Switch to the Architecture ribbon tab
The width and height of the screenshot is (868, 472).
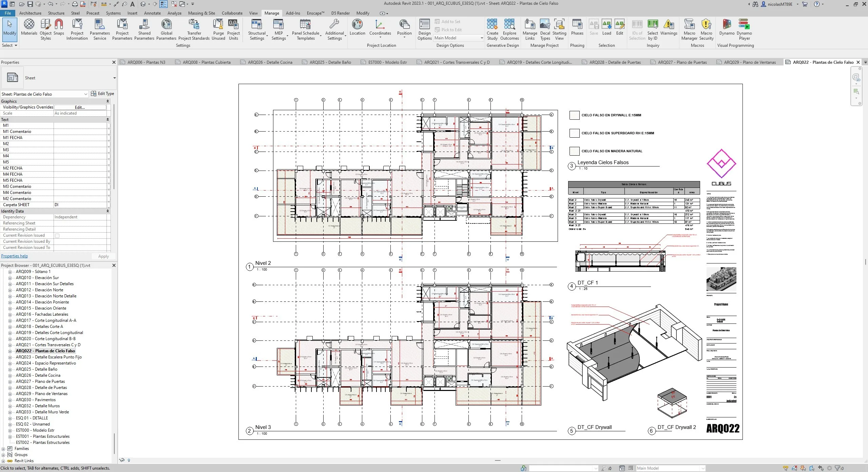pyautogui.click(x=30, y=13)
